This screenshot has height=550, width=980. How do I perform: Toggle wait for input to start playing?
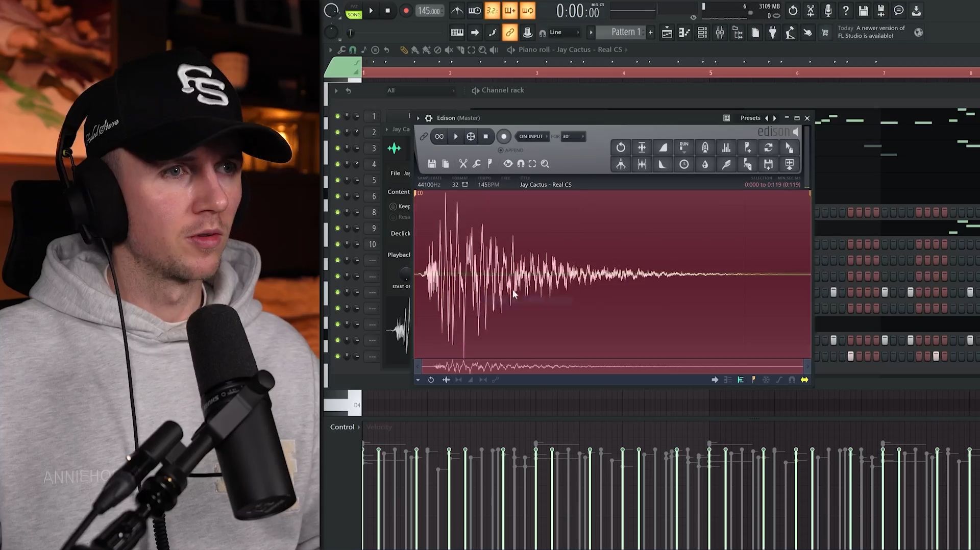(475, 11)
